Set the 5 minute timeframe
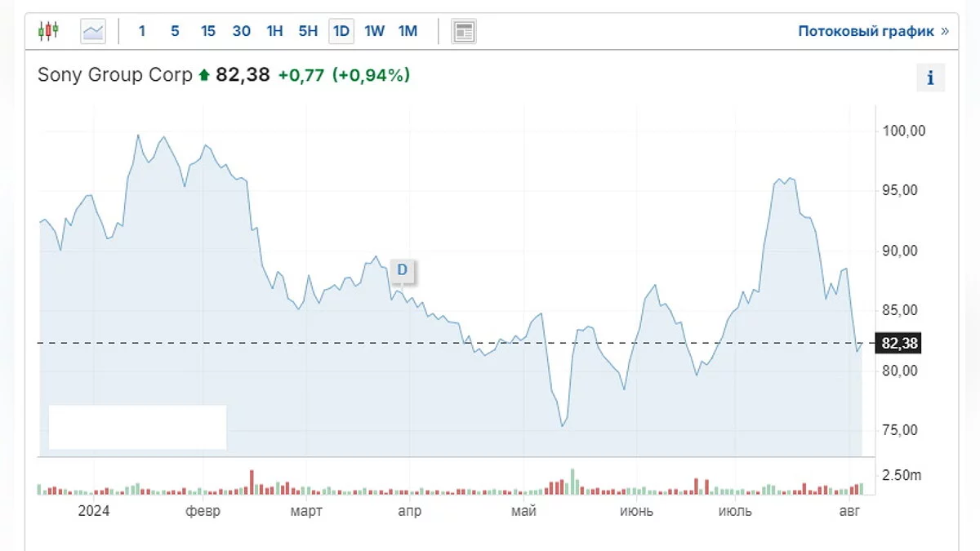The width and height of the screenshot is (980, 551). point(175,32)
